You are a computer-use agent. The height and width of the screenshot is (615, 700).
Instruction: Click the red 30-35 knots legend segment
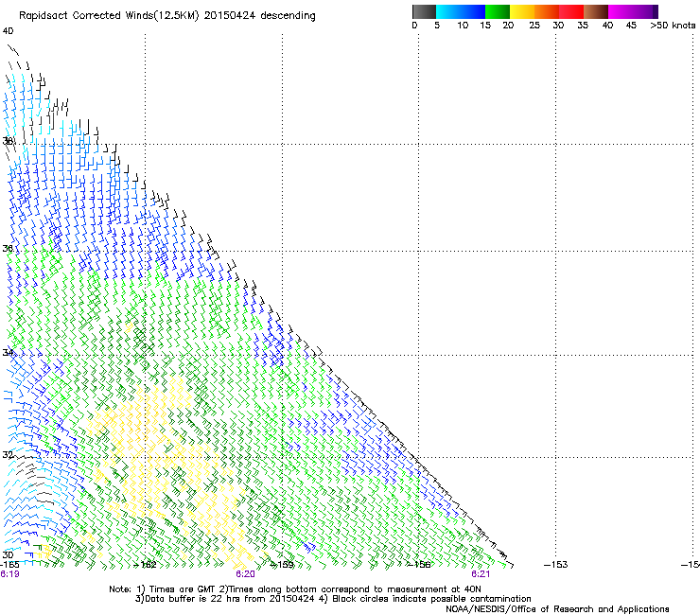pyautogui.click(x=571, y=11)
